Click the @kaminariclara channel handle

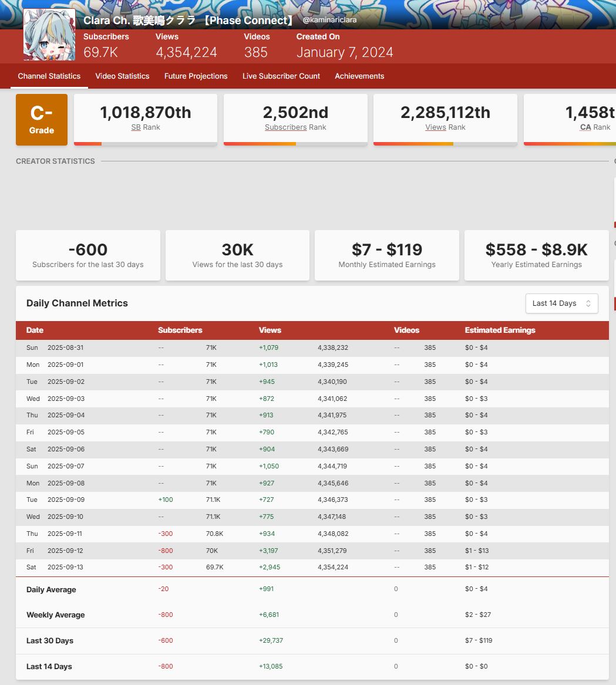tap(329, 19)
